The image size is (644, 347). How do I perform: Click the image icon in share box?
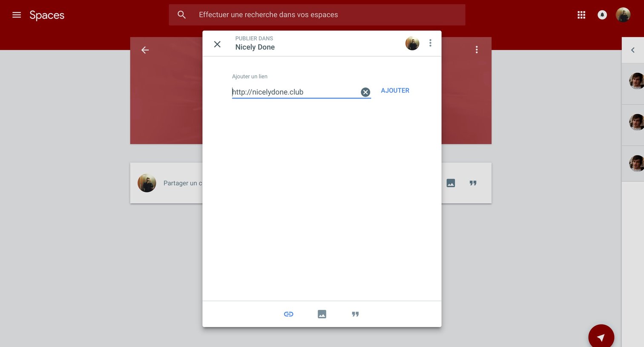click(x=451, y=183)
